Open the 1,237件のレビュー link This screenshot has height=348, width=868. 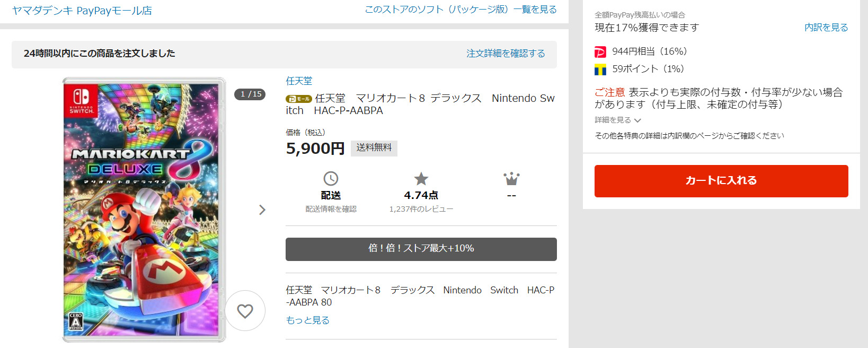tap(421, 209)
